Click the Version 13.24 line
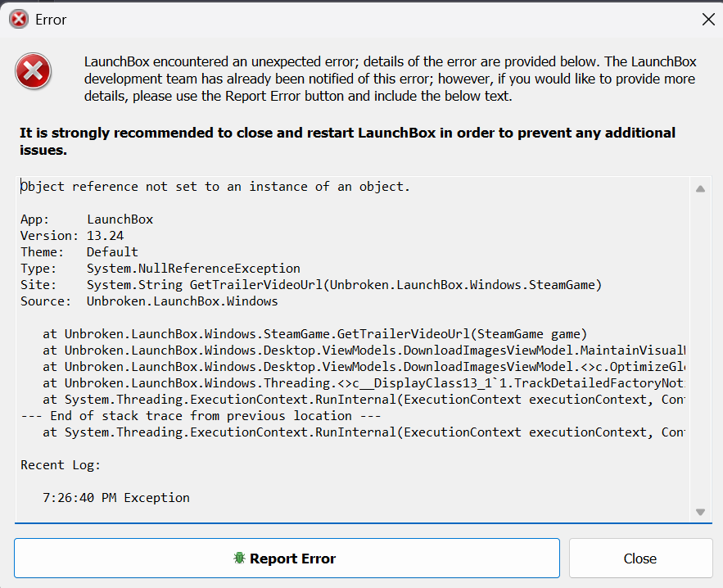 pyautogui.click(x=72, y=236)
